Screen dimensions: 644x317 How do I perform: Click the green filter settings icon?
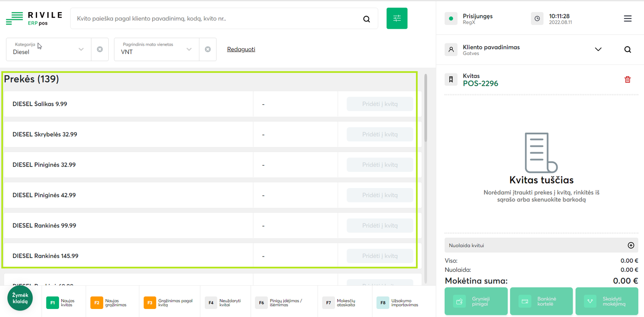(x=397, y=18)
